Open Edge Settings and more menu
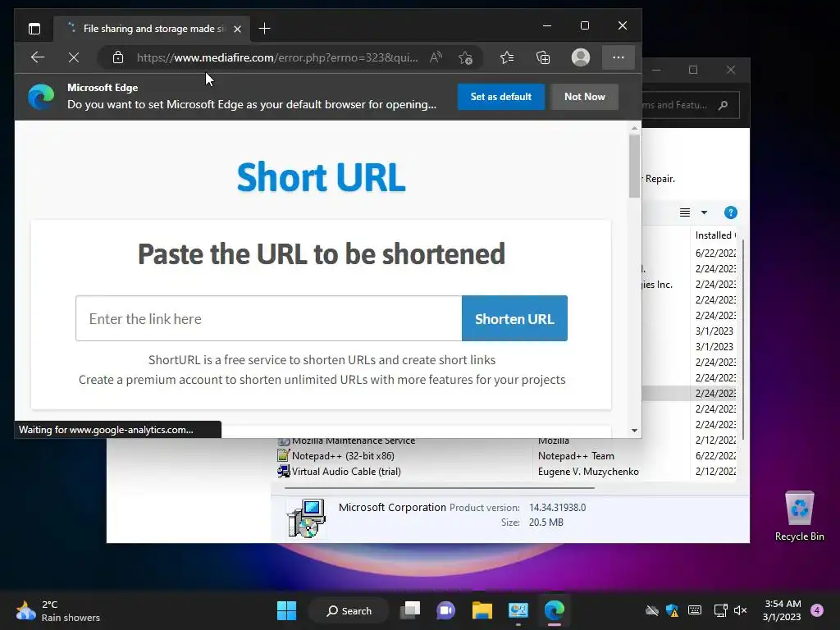Image resolution: width=840 pixels, height=630 pixels. pos(619,57)
